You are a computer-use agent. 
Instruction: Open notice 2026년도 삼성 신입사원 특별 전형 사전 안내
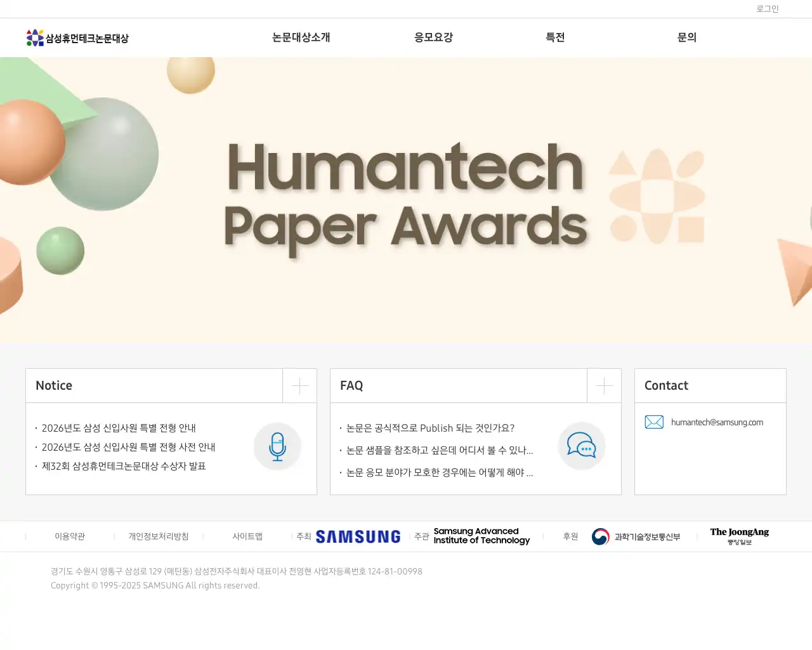coord(128,447)
